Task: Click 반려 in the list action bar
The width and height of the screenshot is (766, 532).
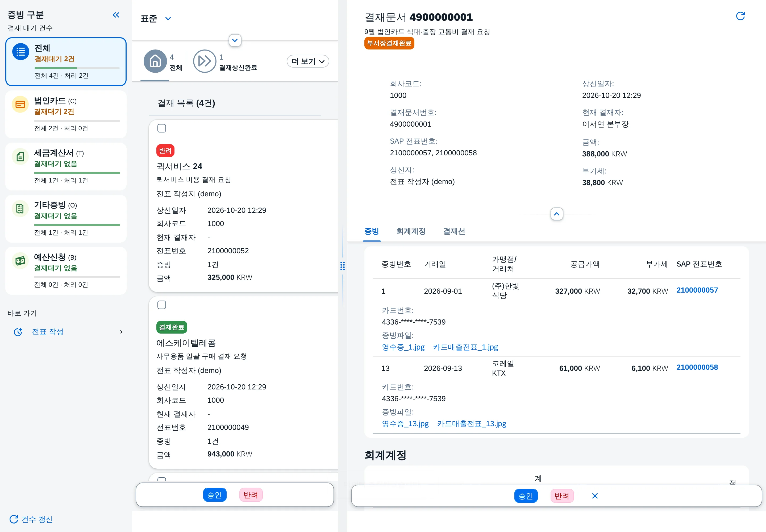Action: [251, 495]
